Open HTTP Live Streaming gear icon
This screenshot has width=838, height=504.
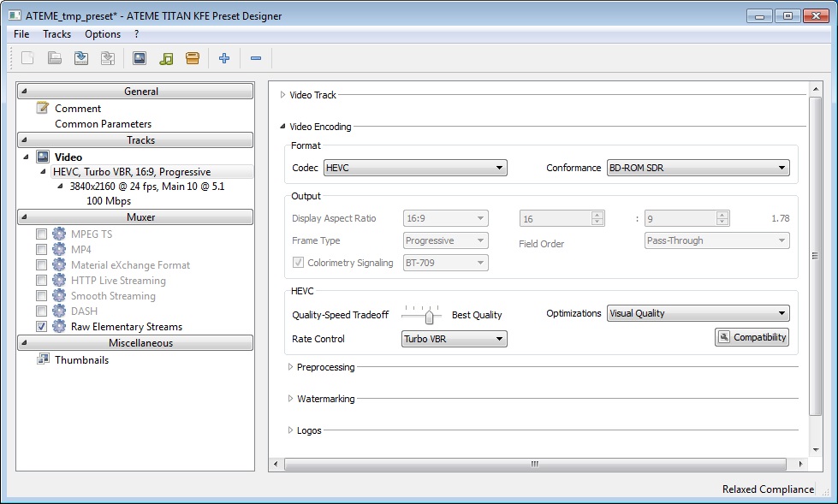click(59, 280)
